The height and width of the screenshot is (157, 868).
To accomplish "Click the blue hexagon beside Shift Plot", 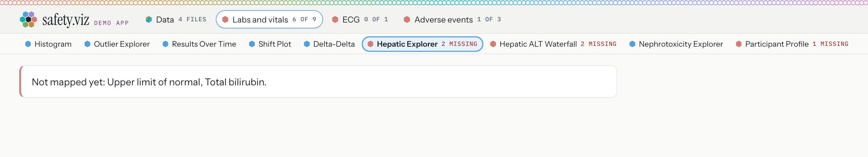I will pyautogui.click(x=252, y=44).
